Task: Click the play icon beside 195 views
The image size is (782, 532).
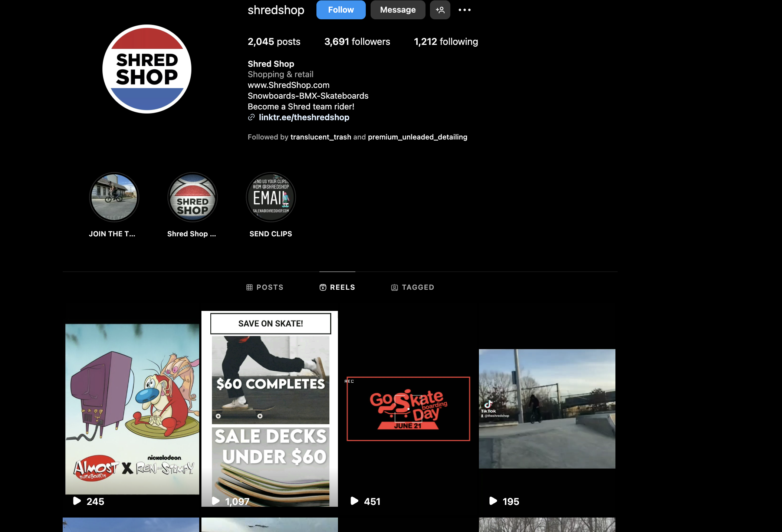Action: (x=493, y=501)
